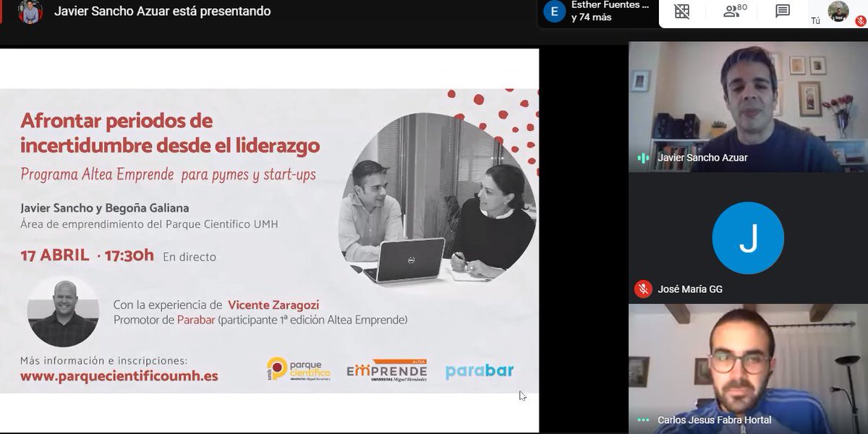Click the circular photo of two people with laptop
This screenshot has height=434, width=868.
click(437, 199)
